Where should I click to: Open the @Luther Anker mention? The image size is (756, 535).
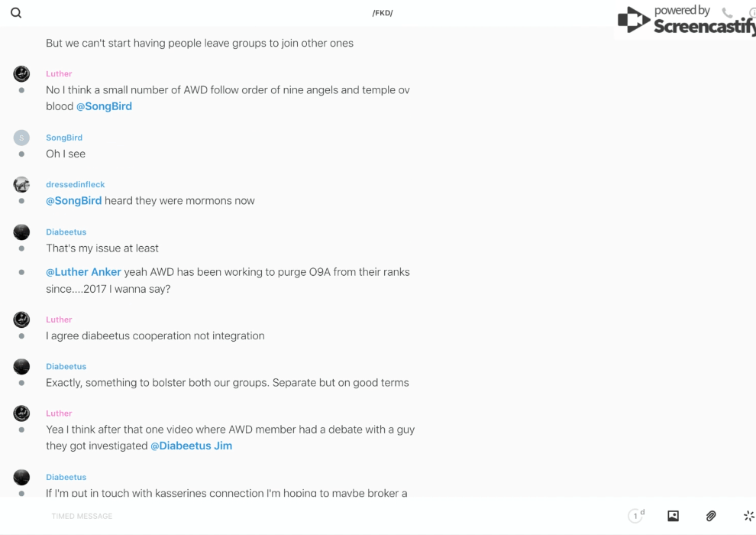pos(83,272)
